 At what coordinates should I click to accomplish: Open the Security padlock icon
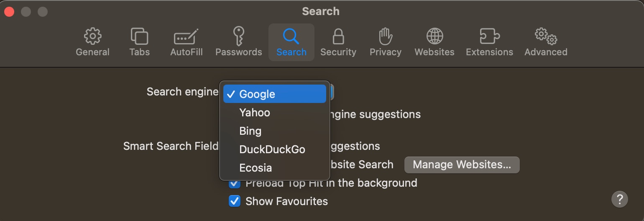pos(338,36)
